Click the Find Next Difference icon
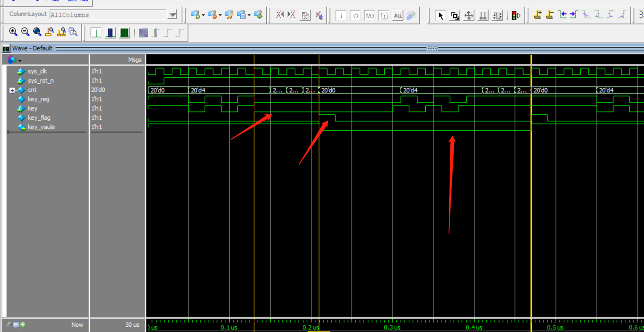The height and width of the screenshot is (332, 644). coord(292,15)
